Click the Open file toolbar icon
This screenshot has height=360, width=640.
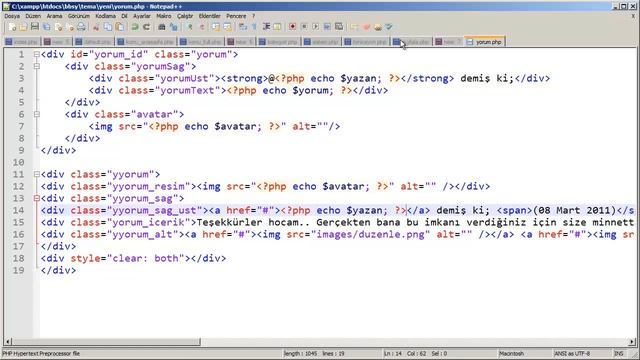coord(23,27)
